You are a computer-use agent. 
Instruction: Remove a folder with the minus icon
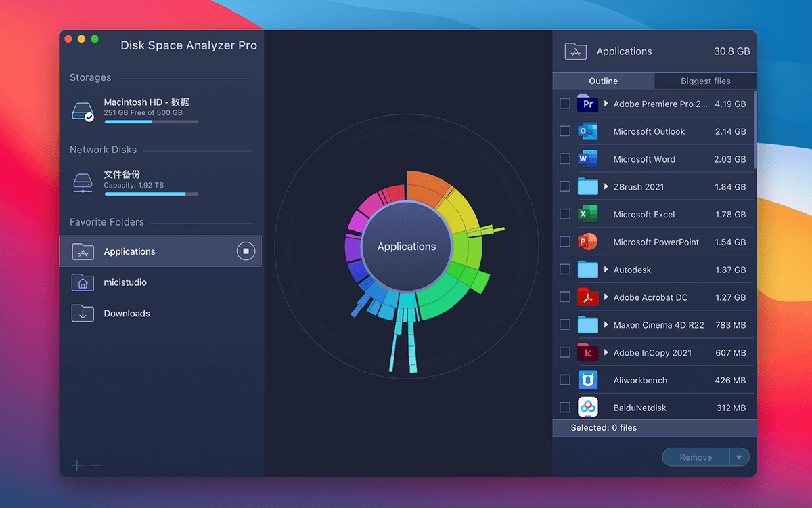click(x=95, y=465)
